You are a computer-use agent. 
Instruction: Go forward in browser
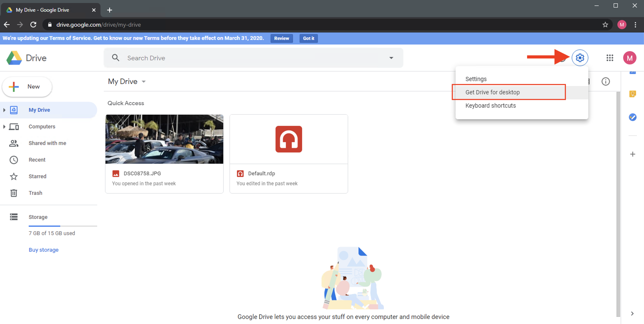tap(20, 25)
